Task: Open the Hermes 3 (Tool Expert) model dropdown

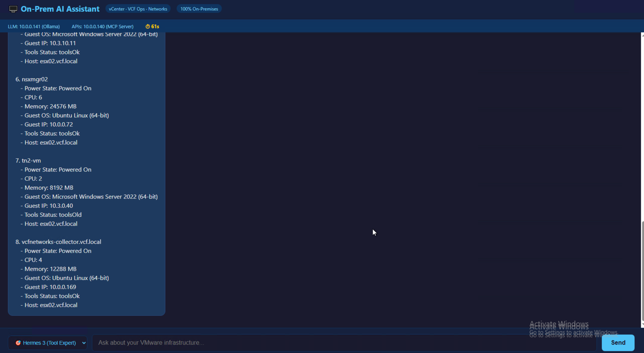Action: click(x=48, y=343)
